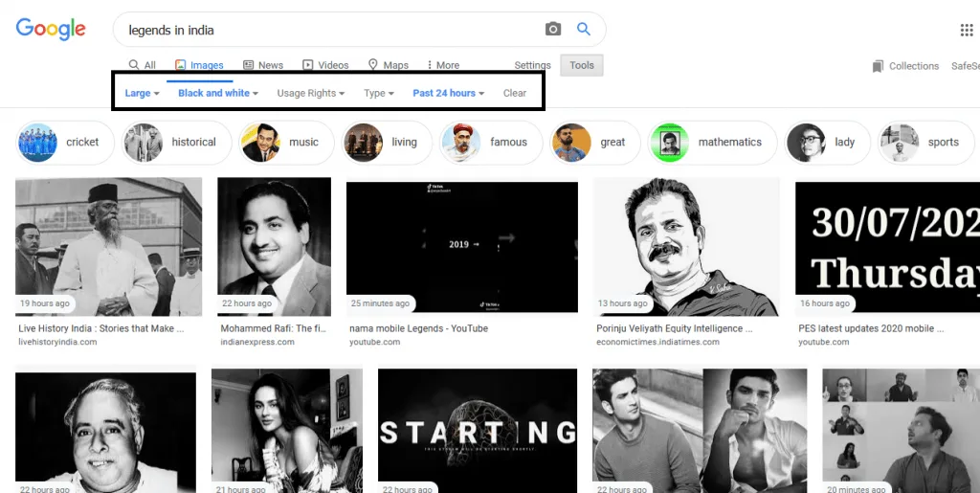This screenshot has height=493, width=980.
Task: Select the famous suggestion chip
Action: [x=491, y=143]
